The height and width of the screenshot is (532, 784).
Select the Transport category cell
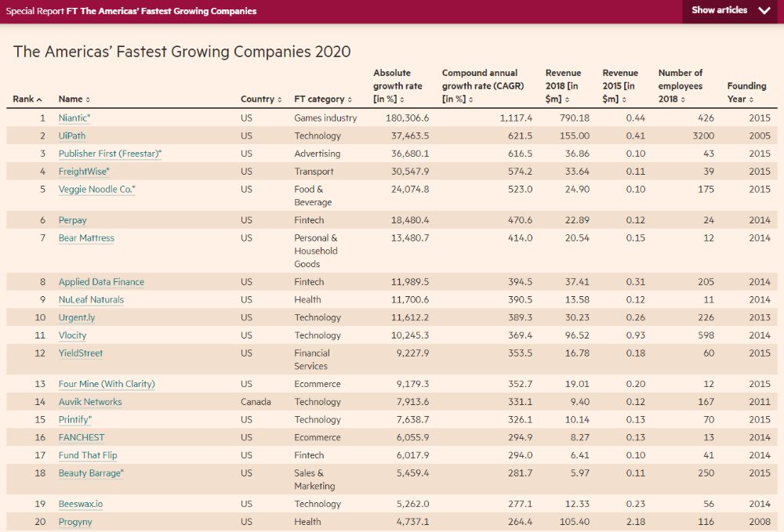(314, 172)
